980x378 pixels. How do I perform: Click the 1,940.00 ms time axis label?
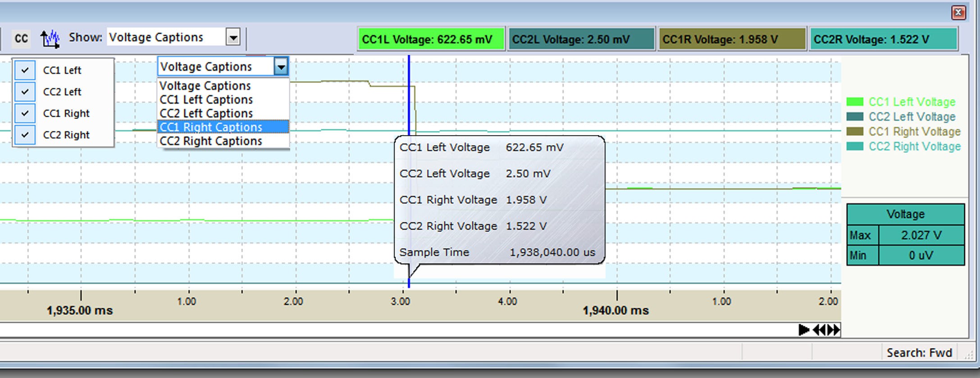coord(615,310)
